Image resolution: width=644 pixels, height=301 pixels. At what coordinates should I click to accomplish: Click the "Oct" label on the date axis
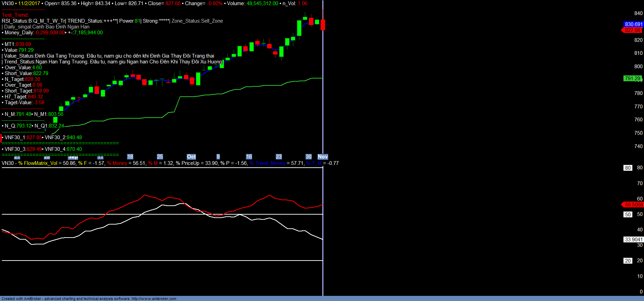(191, 157)
